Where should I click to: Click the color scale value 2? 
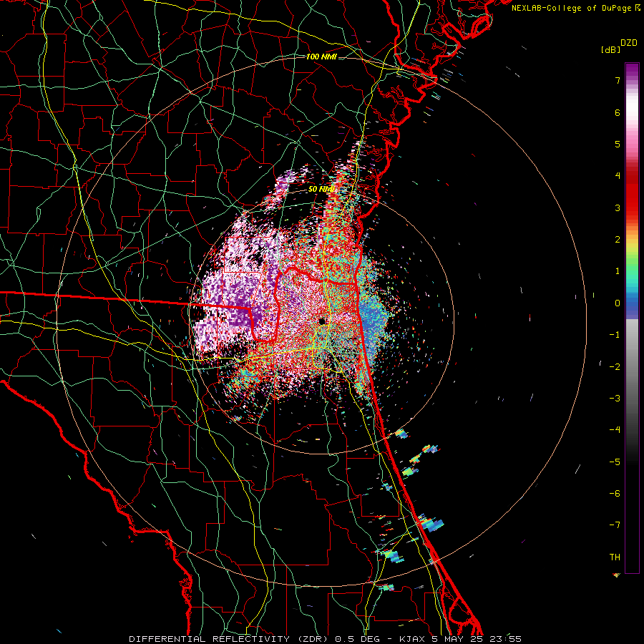[618, 240]
